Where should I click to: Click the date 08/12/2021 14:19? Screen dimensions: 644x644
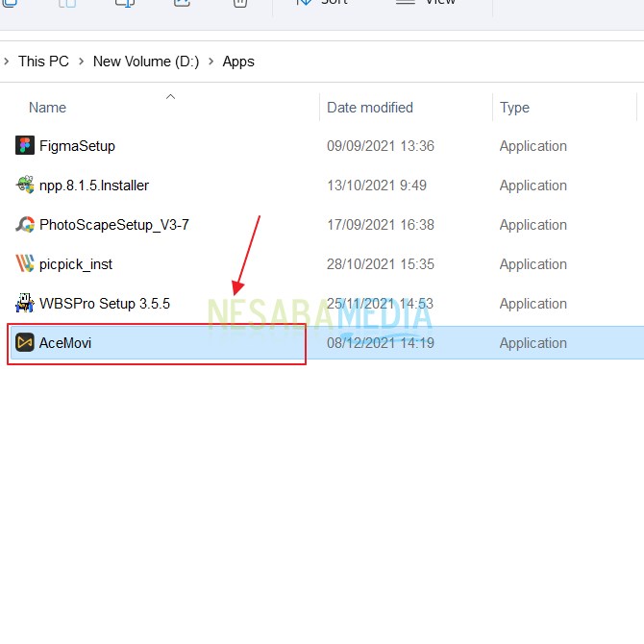(381, 343)
